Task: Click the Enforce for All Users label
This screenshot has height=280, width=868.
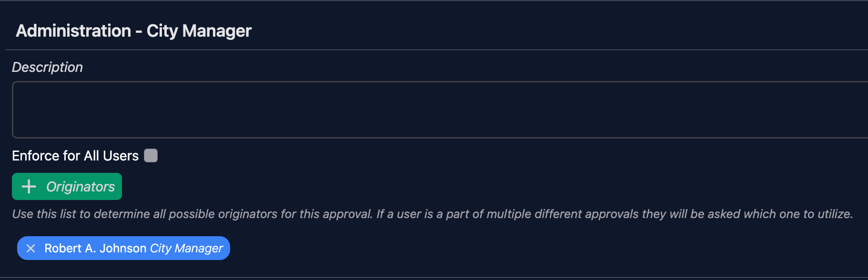Action: point(75,156)
